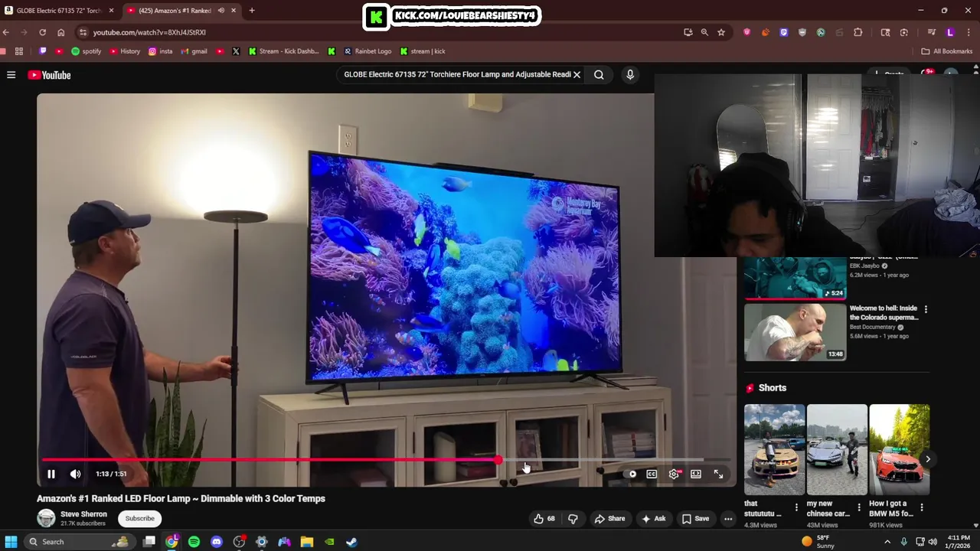Open Discord from the taskbar
Image resolution: width=980 pixels, height=551 pixels.
tap(217, 542)
